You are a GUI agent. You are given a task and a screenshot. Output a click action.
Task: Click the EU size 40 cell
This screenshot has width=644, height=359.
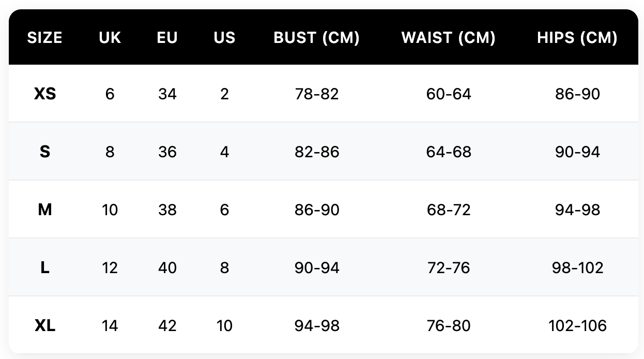click(167, 268)
